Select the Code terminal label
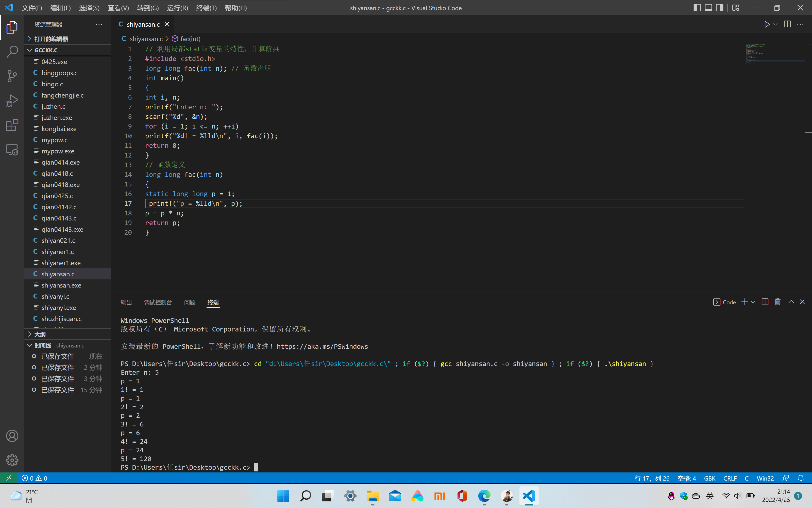This screenshot has height=508, width=812. (724, 302)
